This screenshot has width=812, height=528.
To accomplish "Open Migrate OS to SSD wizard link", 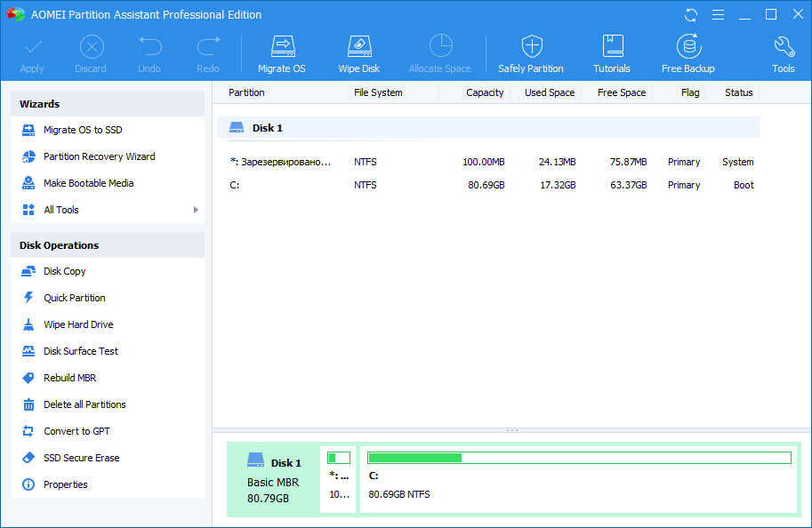I will (83, 130).
